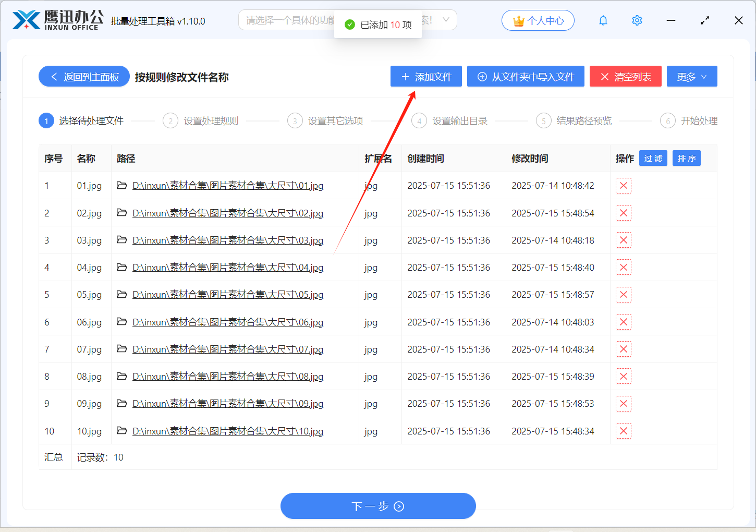Image resolution: width=756 pixels, height=532 pixels.
Task: Click the 下一步 button
Action: click(x=378, y=506)
